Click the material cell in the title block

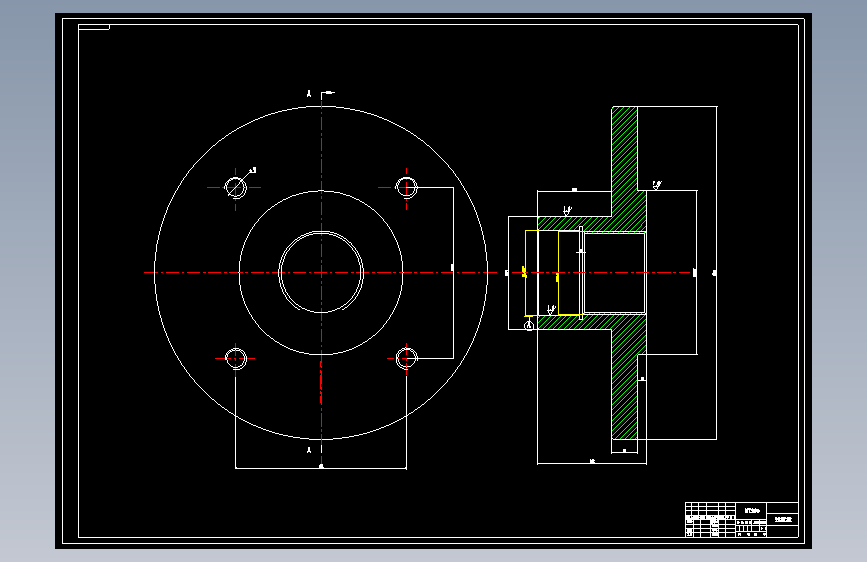752,511
